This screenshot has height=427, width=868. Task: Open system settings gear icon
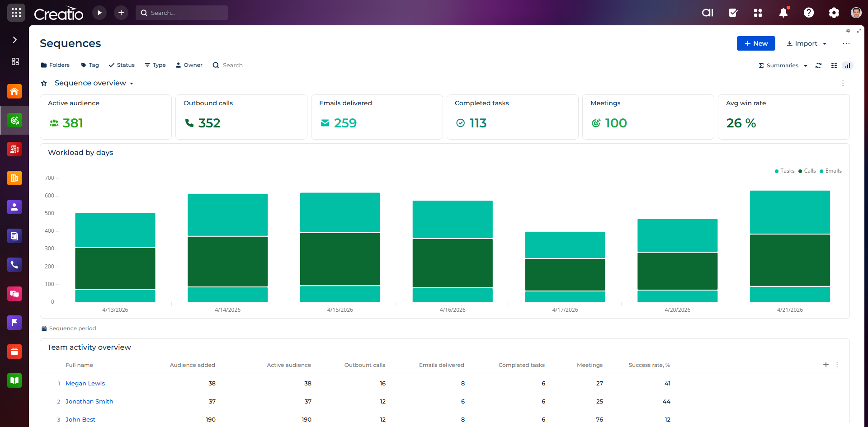click(834, 13)
